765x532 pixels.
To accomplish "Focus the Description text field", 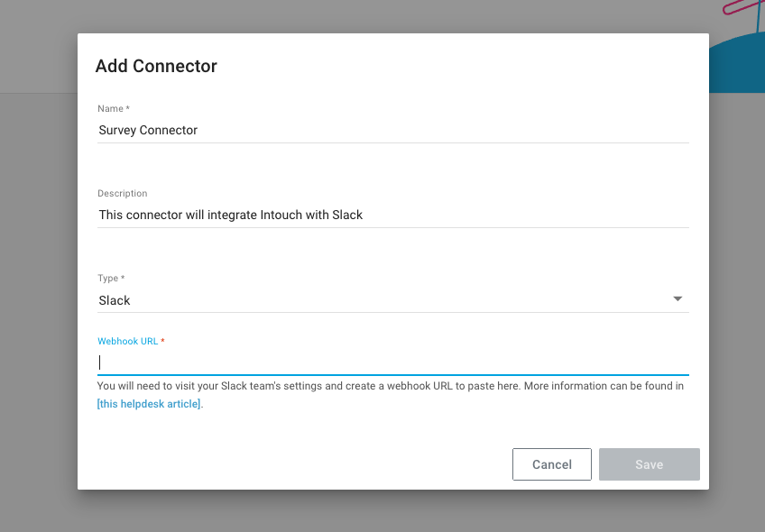I will pos(392,215).
